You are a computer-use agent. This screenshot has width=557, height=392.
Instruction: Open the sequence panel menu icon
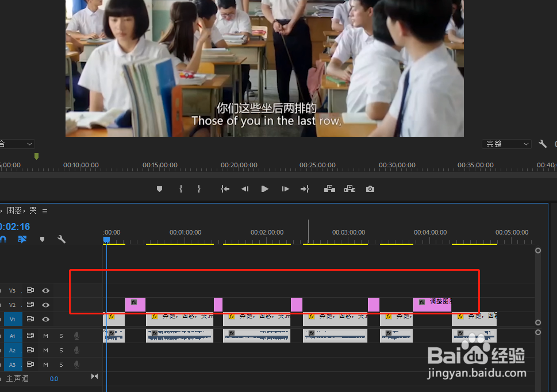[x=45, y=212]
